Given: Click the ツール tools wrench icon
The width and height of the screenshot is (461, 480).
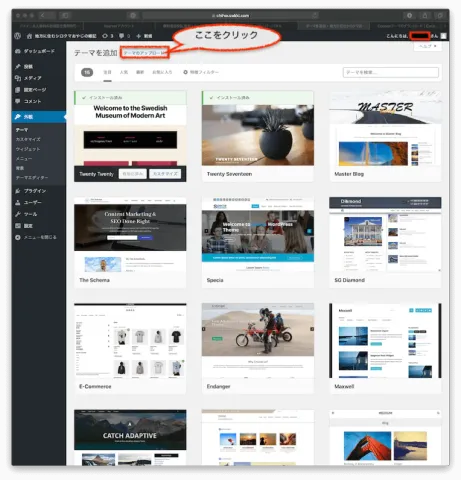Looking at the screenshot, I should (18, 214).
